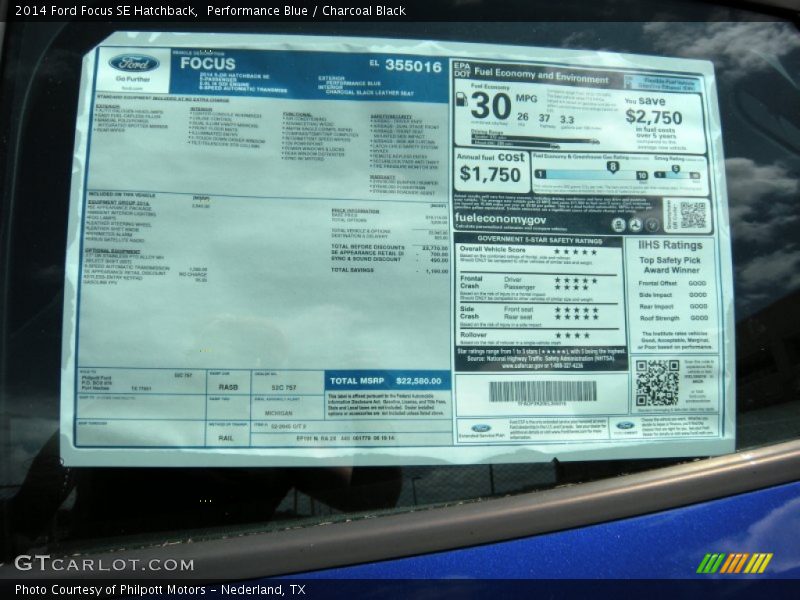Click the Rear Impact GOOD rating

pyautogui.click(x=698, y=307)
